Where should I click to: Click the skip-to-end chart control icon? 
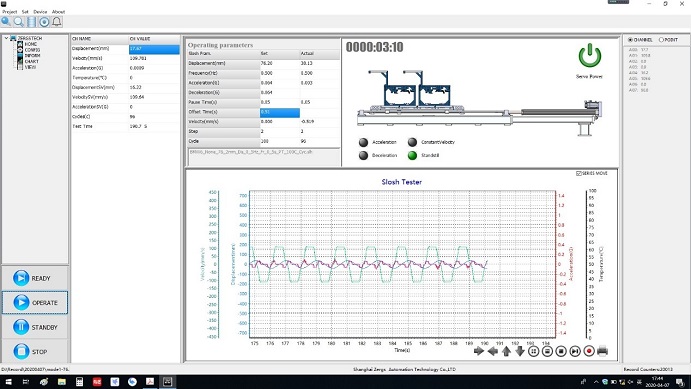575,351
